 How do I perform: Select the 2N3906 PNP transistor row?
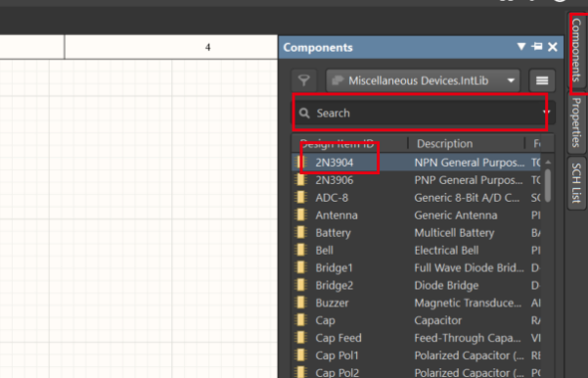416,180
